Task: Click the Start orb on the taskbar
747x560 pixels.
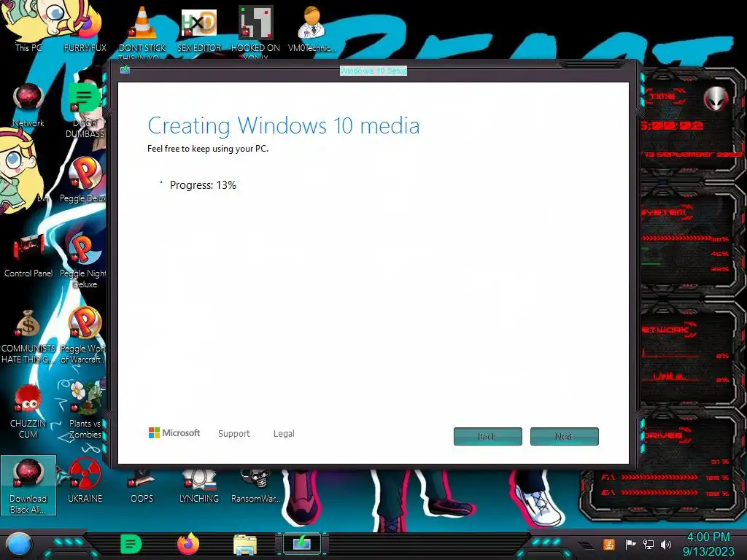Action: [18, 544]
